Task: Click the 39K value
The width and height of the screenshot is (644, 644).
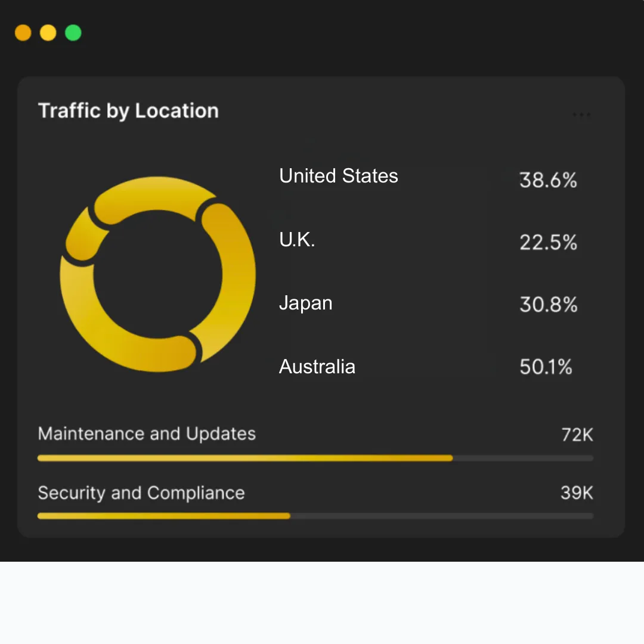Action: coord(577,493)
